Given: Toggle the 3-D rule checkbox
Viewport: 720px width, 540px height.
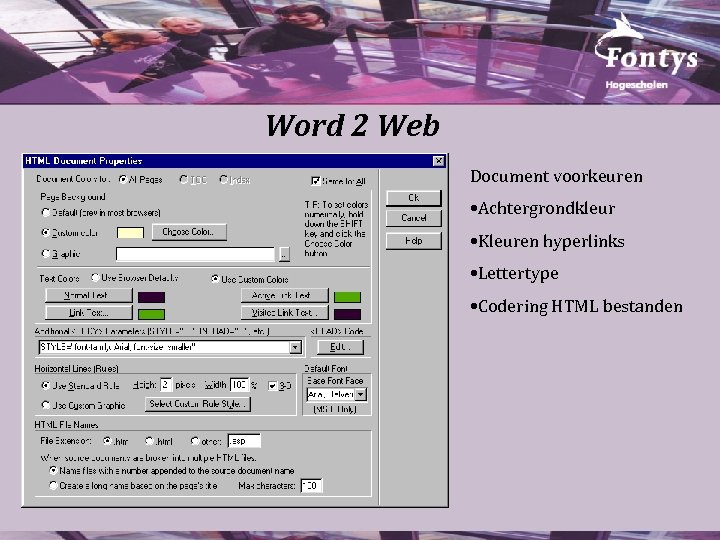Looking at the screenshot, I should pos(273,386).
